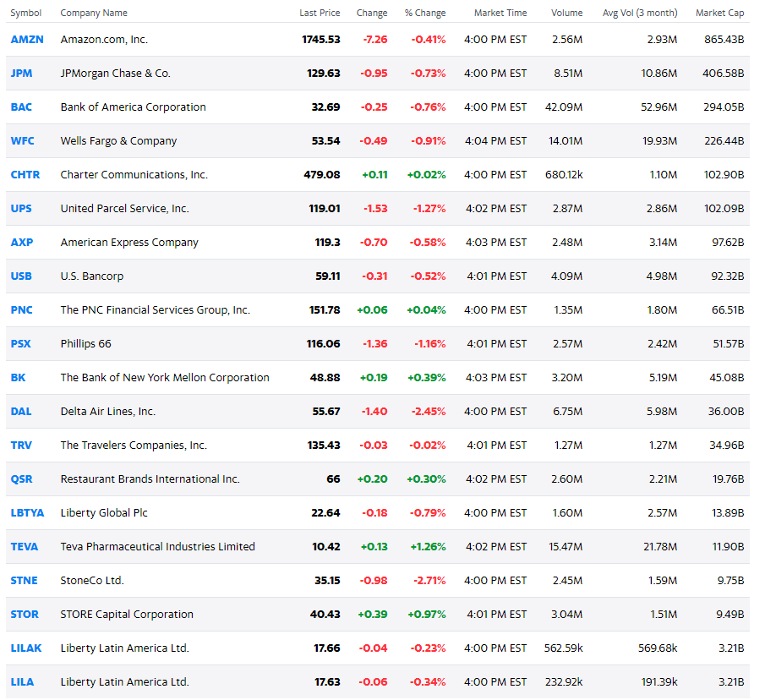Click LILA volume 232.92k
The width and height of the screenshot is (765, 700).
564,682
